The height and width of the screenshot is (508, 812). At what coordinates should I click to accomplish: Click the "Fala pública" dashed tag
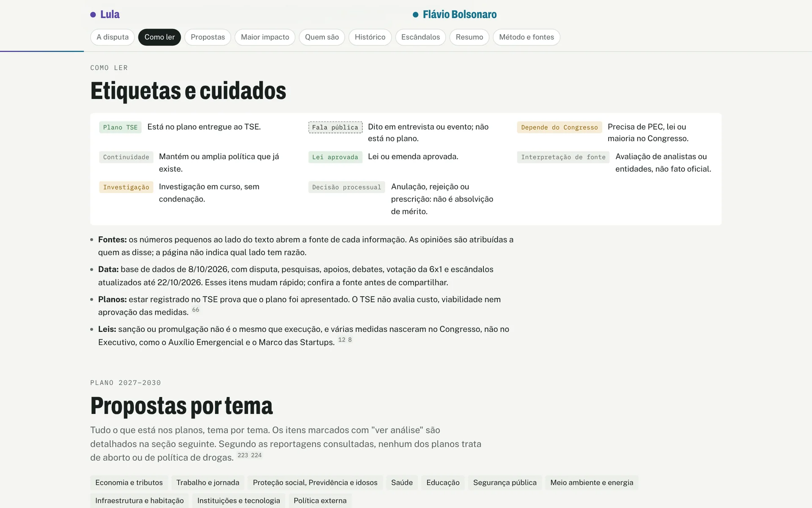[x=335, y=127]
